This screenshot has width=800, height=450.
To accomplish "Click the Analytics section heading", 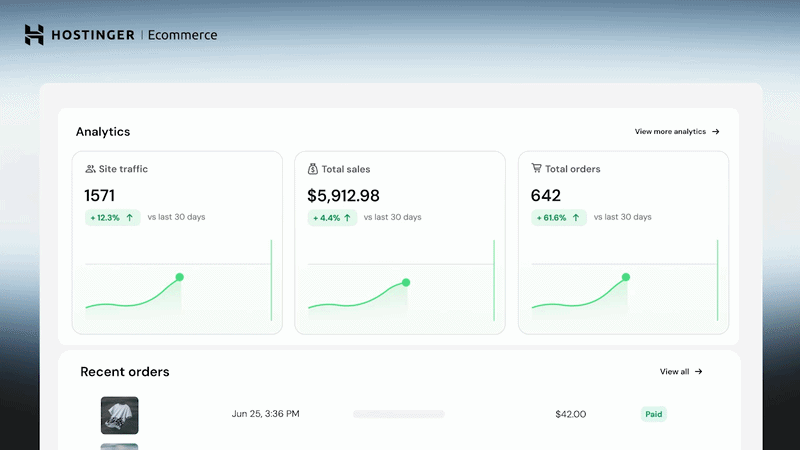I will (103, 132).
